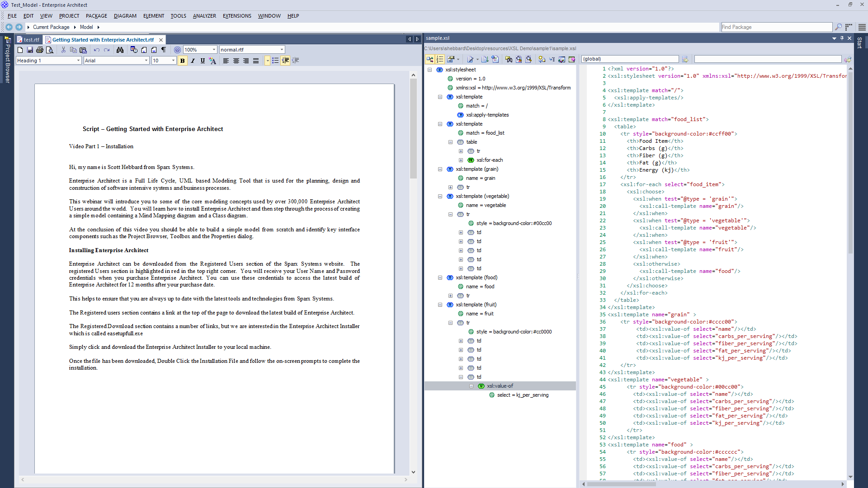Paste from clipboard in document editor
868x488 pixels.
83,50
